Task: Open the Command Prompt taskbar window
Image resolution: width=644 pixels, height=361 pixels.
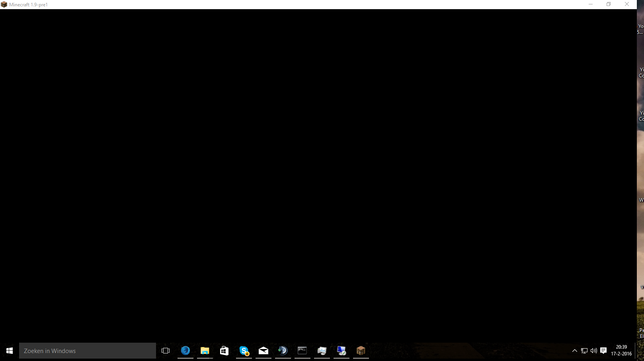Action: pos(302,351)
